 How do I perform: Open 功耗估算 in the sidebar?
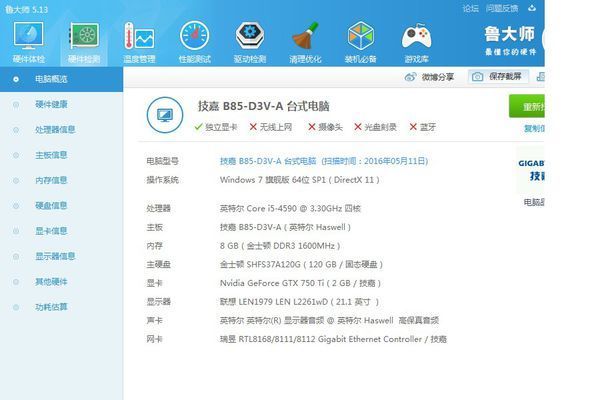[x=51, y=307]
